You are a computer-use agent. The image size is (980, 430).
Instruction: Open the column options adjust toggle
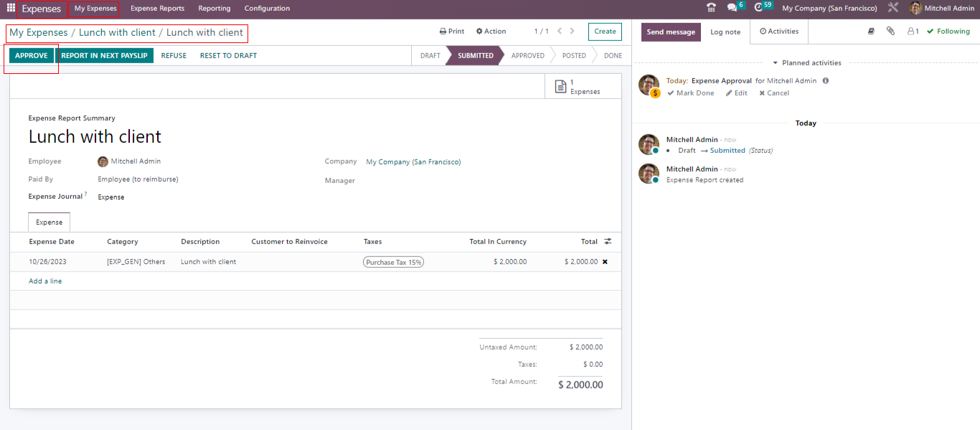pyautogui.click(x=608, y=242)
